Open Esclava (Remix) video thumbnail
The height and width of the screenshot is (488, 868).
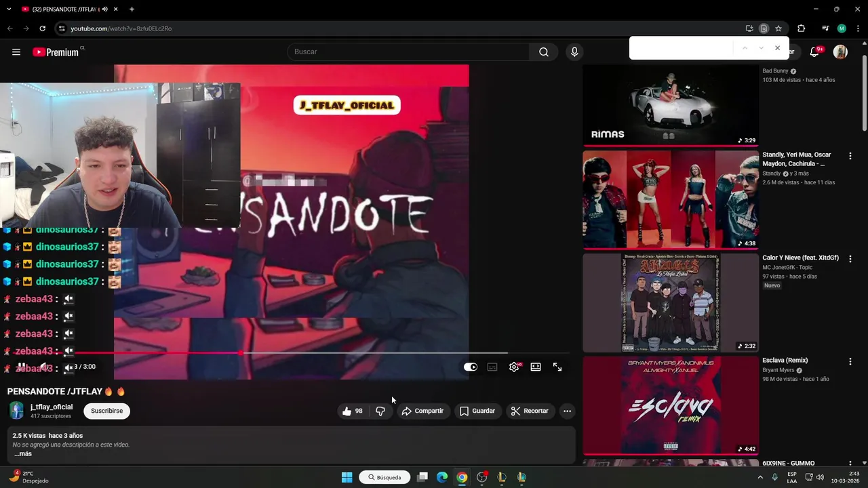671,405
